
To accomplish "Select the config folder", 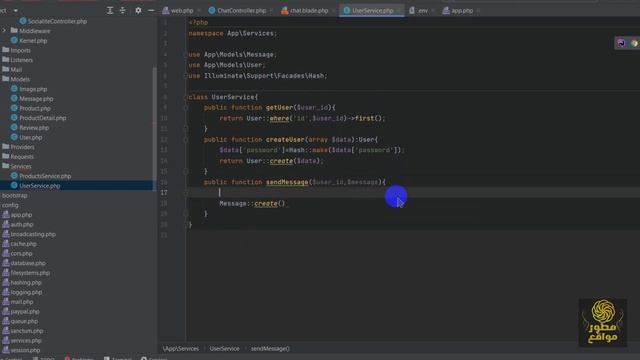I will 10,205.
